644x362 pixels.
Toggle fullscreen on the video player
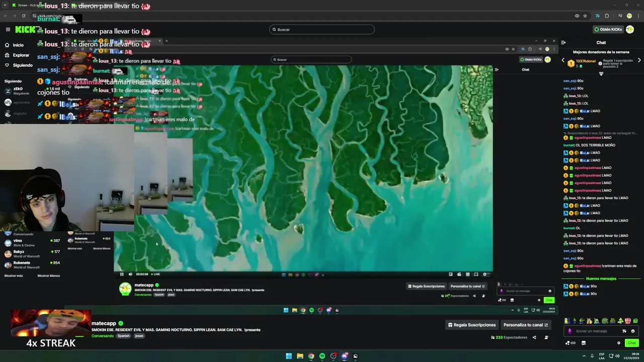tap(476, 274)
